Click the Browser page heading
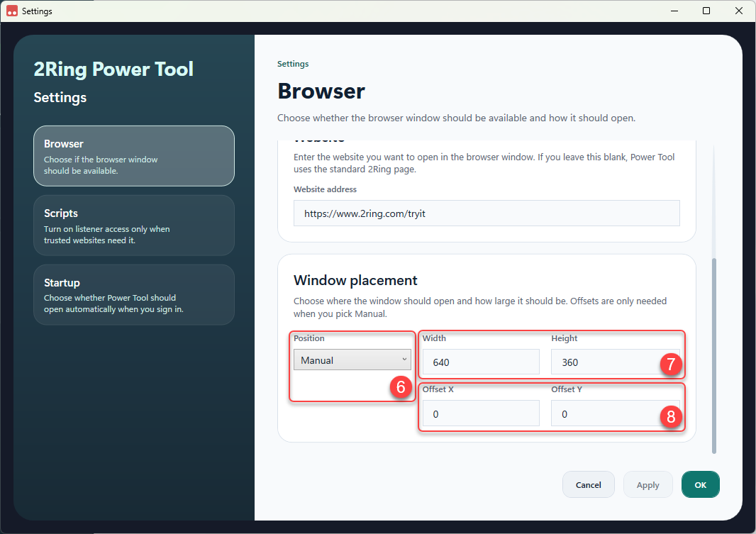The height and width of the screenshot is (534, 756). pyautogui.click(x=321, y=91)
